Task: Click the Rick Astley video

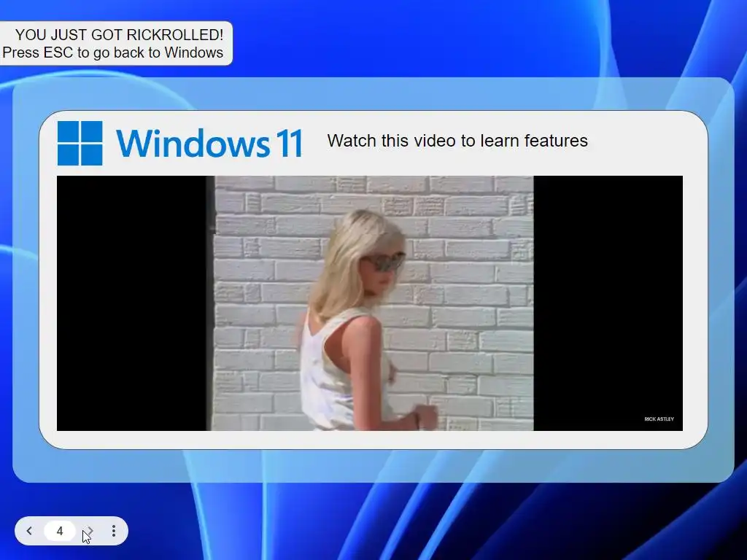Action: click(370, 303)
